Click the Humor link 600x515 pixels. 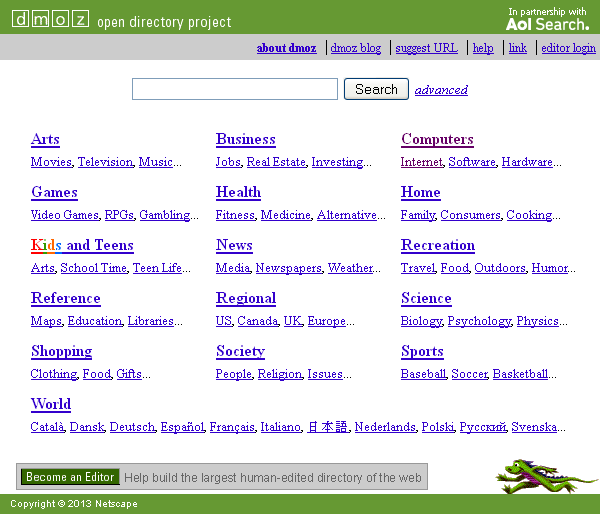pyautogui.click(x=550, y=268)
